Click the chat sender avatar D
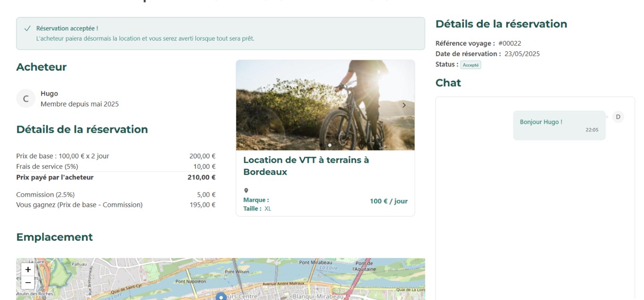This screenshot has height=300, width=644. [618, 117]
